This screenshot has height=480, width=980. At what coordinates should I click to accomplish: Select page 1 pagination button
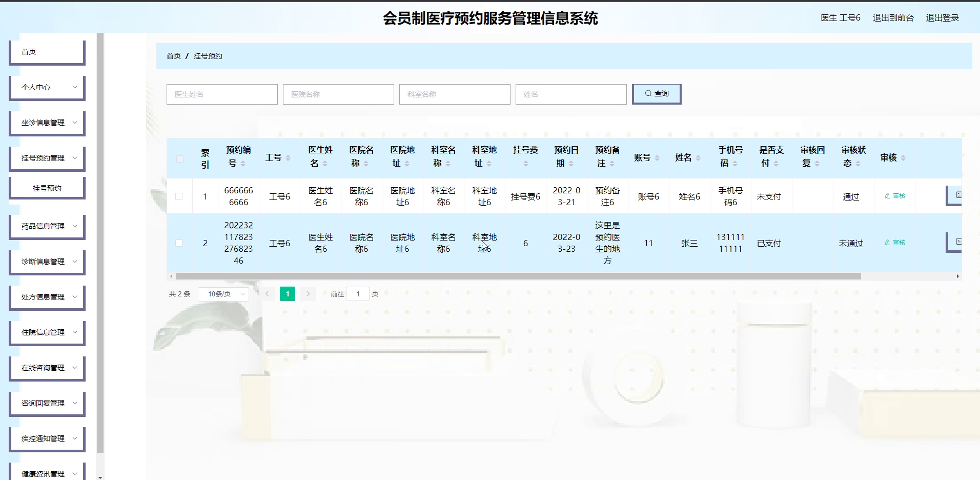tap(288, 294)
